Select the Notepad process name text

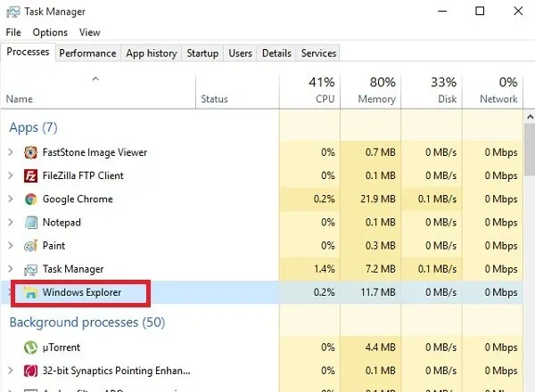[x=62, y=223]
